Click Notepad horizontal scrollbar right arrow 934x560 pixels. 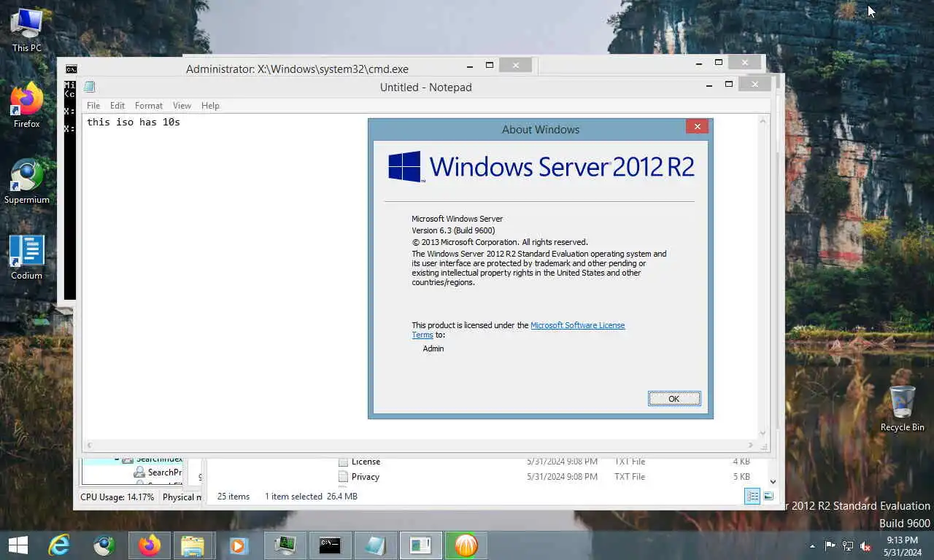pos(750,445)
